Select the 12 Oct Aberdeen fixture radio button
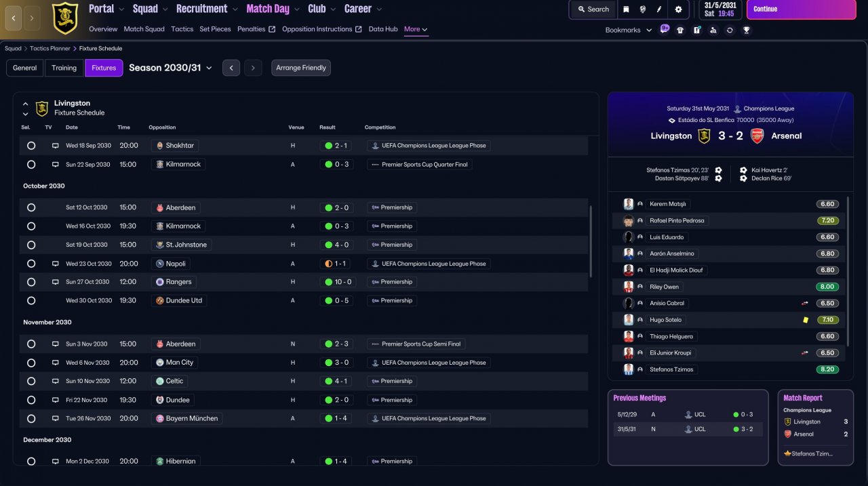 [x=31, y=207]
